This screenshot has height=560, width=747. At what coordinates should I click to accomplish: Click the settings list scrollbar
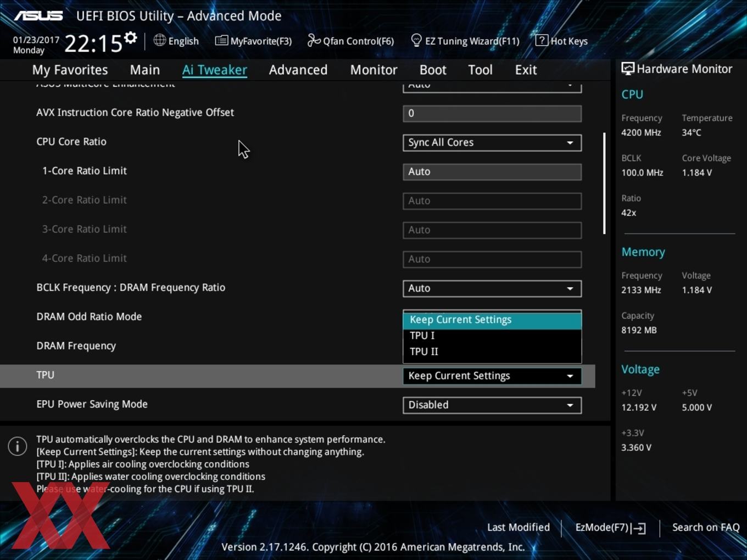[x=604, y=183]
